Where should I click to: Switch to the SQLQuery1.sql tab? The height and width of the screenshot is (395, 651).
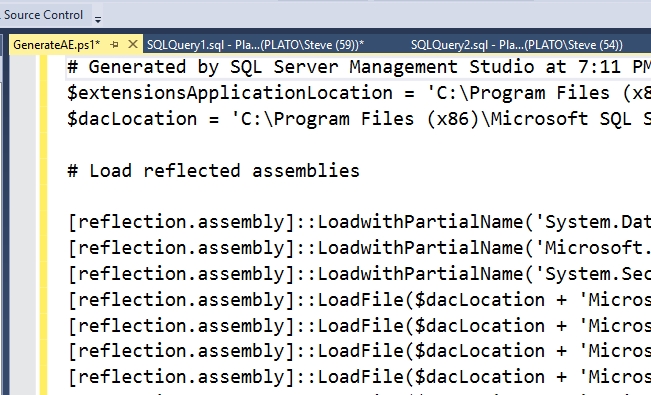pyautogui.click(x=255, y=44)
